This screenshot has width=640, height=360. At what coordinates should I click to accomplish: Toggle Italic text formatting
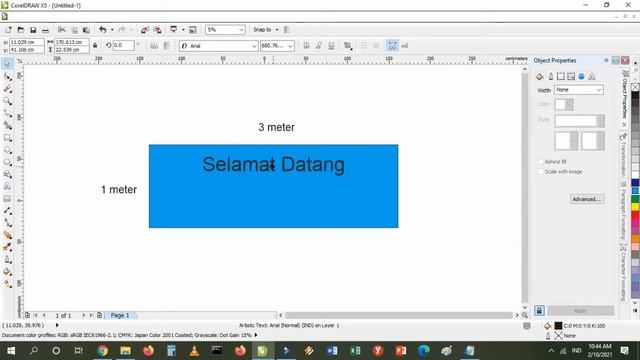click(319, 46)
